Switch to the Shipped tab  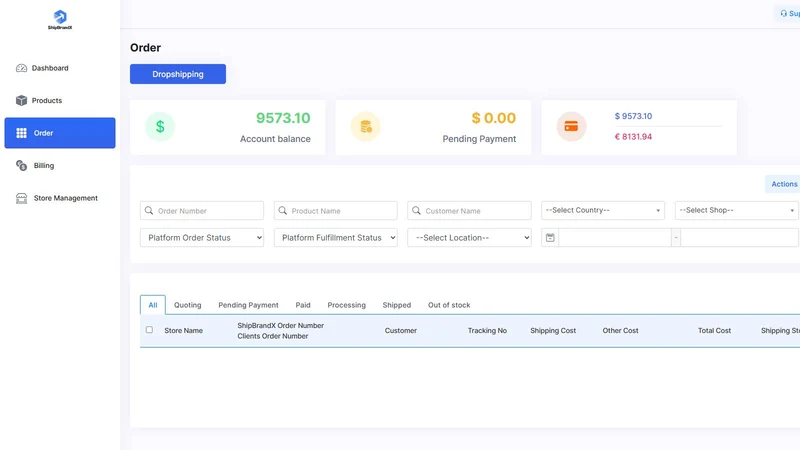[x=396, y=305]
